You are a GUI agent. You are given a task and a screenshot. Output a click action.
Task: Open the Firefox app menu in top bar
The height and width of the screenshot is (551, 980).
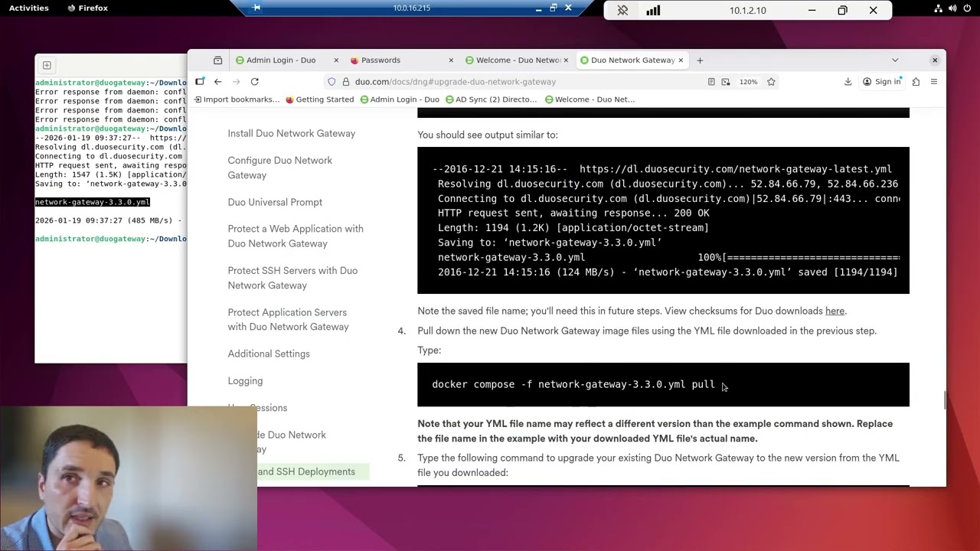[87, 8]
